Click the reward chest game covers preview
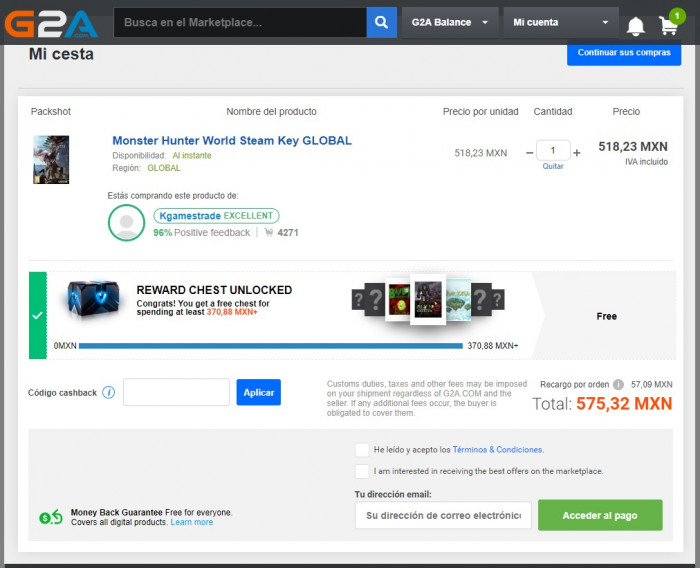 [x=428, y=299]
